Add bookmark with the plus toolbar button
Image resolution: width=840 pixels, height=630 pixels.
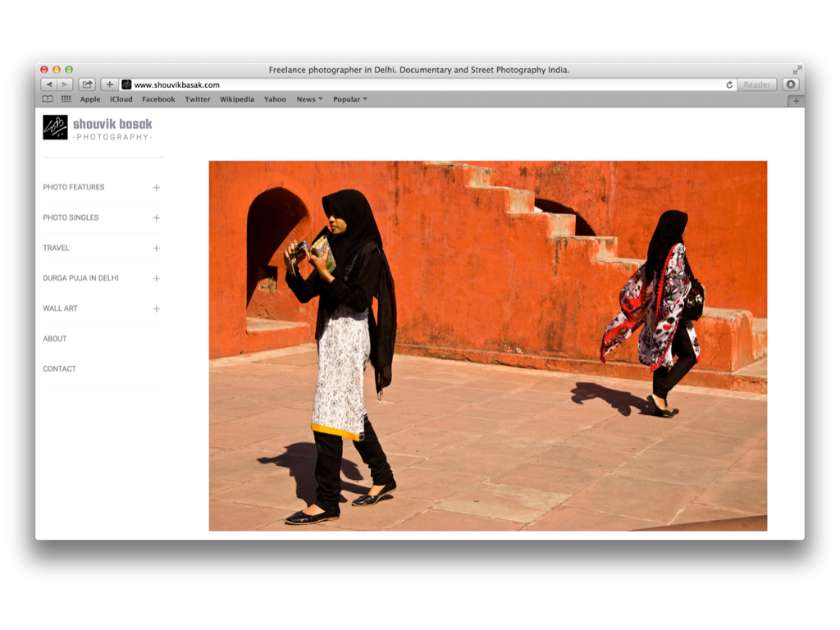[x=109, y=84]
